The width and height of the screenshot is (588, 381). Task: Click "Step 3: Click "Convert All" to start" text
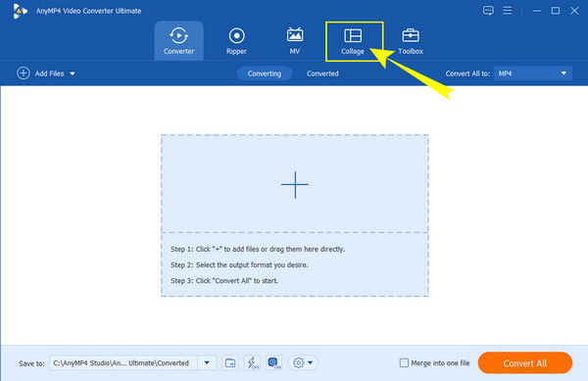224,280
